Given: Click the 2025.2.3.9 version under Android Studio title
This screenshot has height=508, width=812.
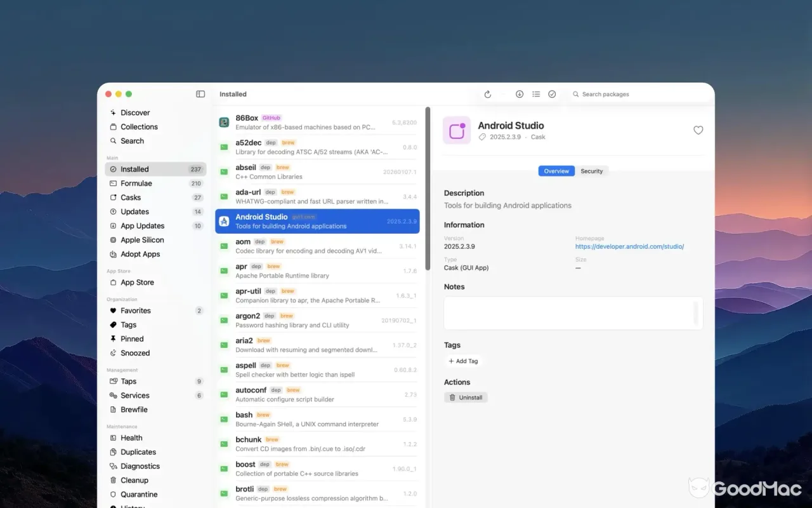Looking at the screenshot, I should tap(505, 137).
